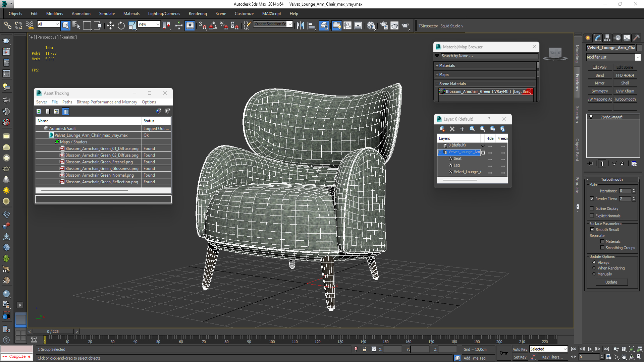Select the Move transform tool
This screenshot has width=644, height=362.
[110, 25]
